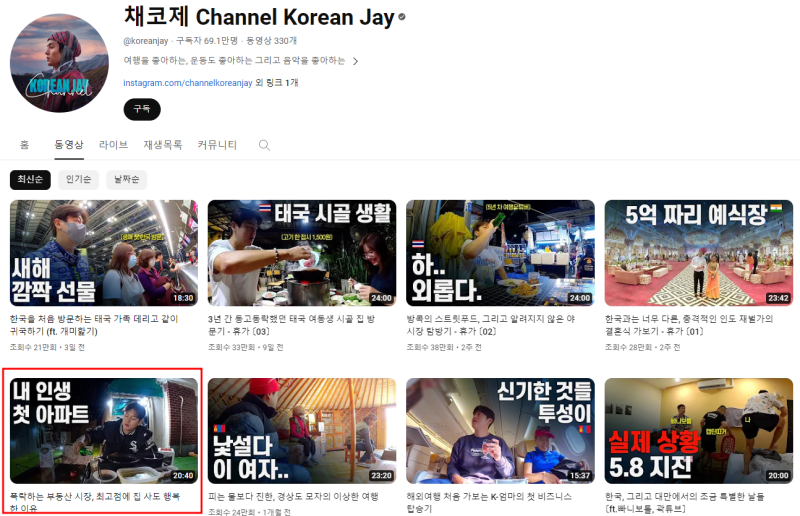Click the 구독자 69.1만명 subscriber count
800x516 pixels.
coord(207,41)
